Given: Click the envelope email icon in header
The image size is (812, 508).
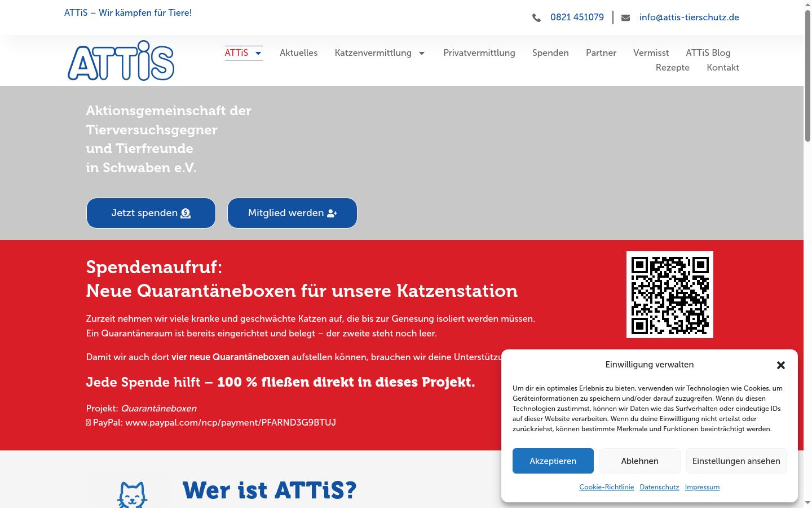Looking at the screenshot, I should 625,17.
